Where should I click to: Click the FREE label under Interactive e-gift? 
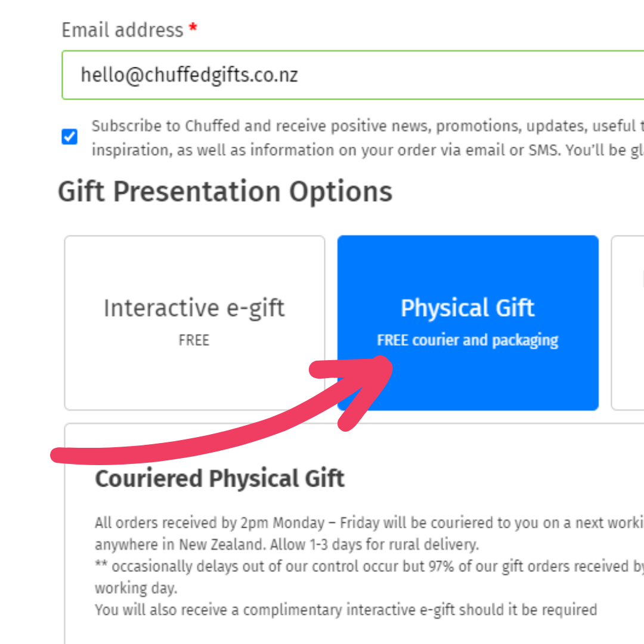(x=194, y=340)
